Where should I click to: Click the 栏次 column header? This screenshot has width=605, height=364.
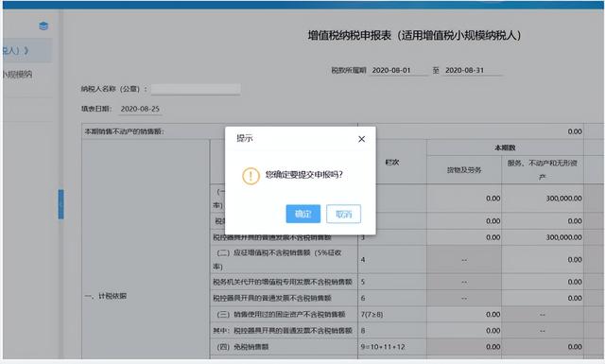392,162
